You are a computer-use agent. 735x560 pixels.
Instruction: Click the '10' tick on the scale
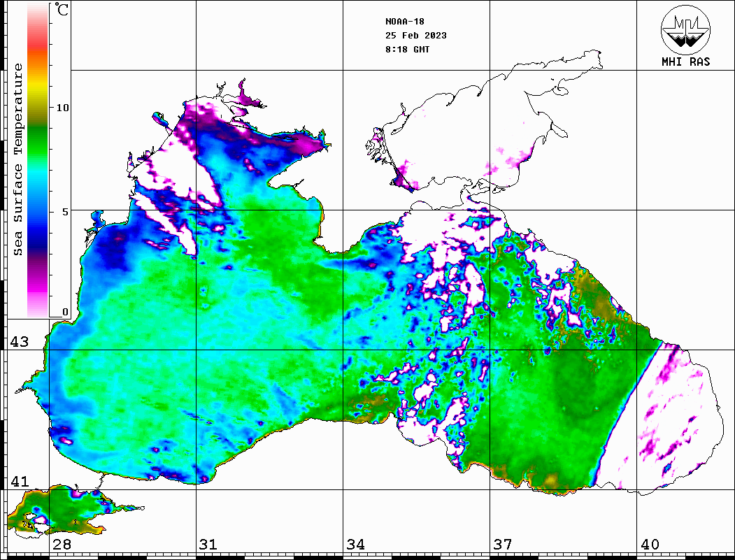62,108
